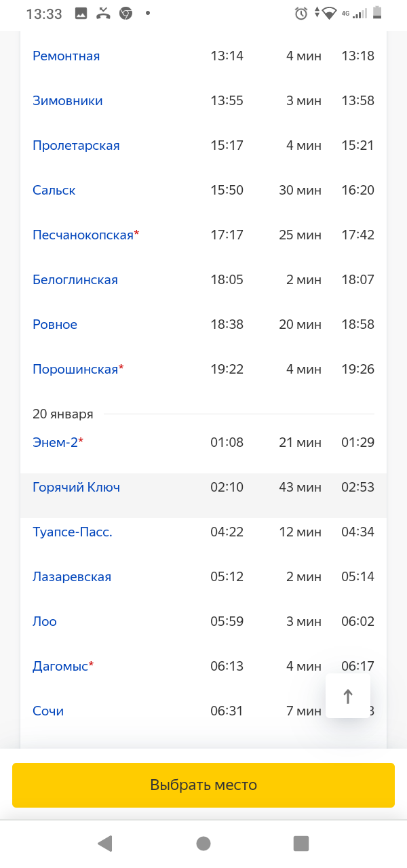Viewport: 407px width, 868px height.
Task: Open recent apps square icon
Action: point(301,843)
